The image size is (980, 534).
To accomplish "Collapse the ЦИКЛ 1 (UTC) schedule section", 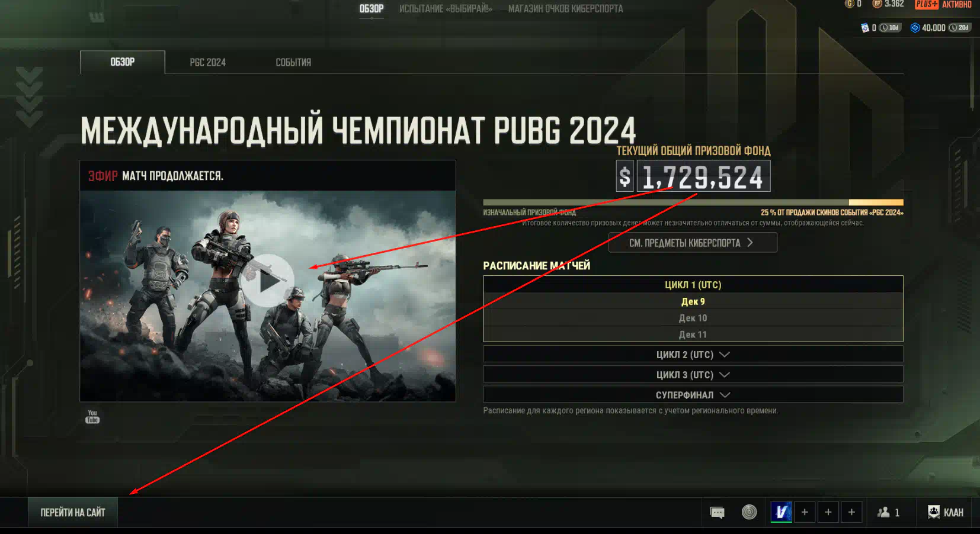I will (693, 285).
